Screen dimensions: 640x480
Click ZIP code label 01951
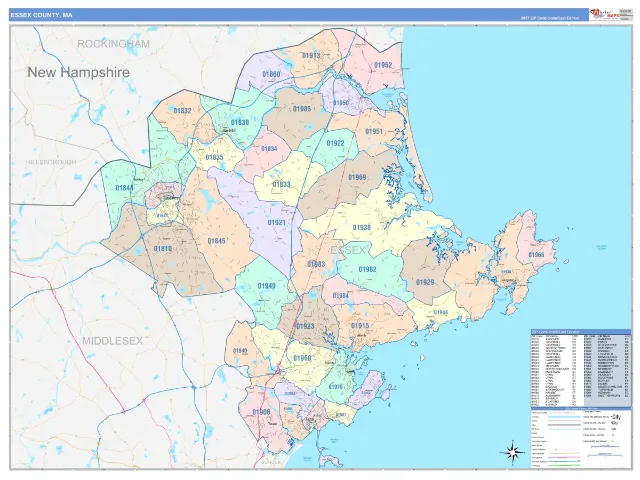pos(374,131)
